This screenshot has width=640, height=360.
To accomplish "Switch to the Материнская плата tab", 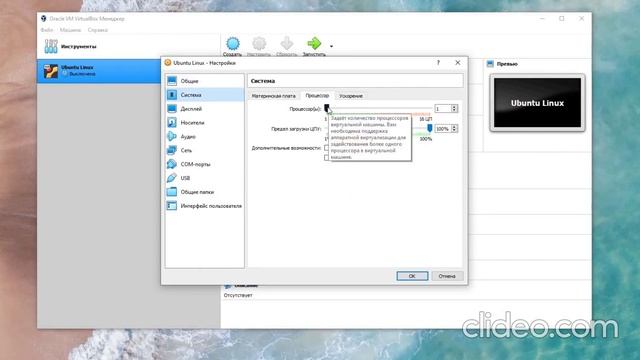I will (273, 96).
